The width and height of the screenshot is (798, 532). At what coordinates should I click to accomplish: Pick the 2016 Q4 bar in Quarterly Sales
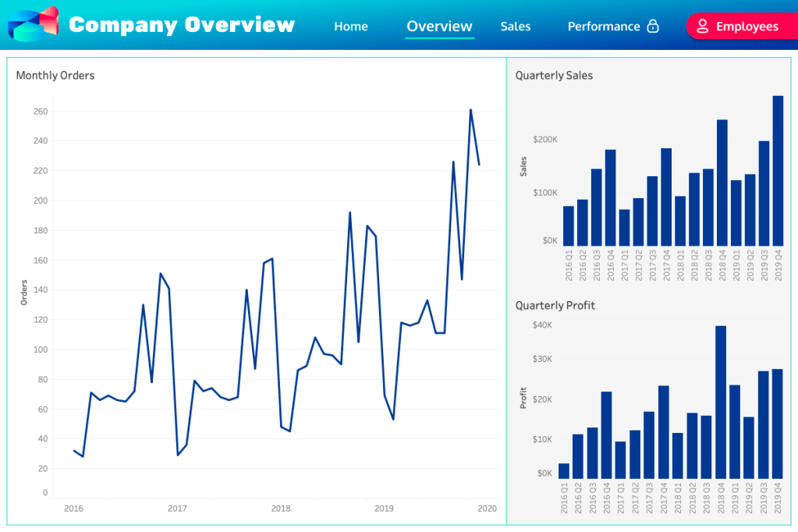click(x=610, y=198)
